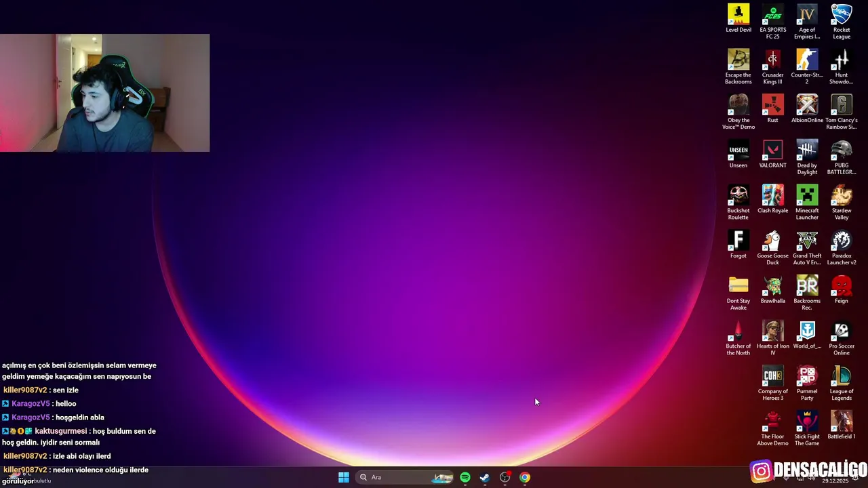Screen dimensions: 868x488
Task: Open Rocket League from the desktop
Action: click(x=842, y=22)
